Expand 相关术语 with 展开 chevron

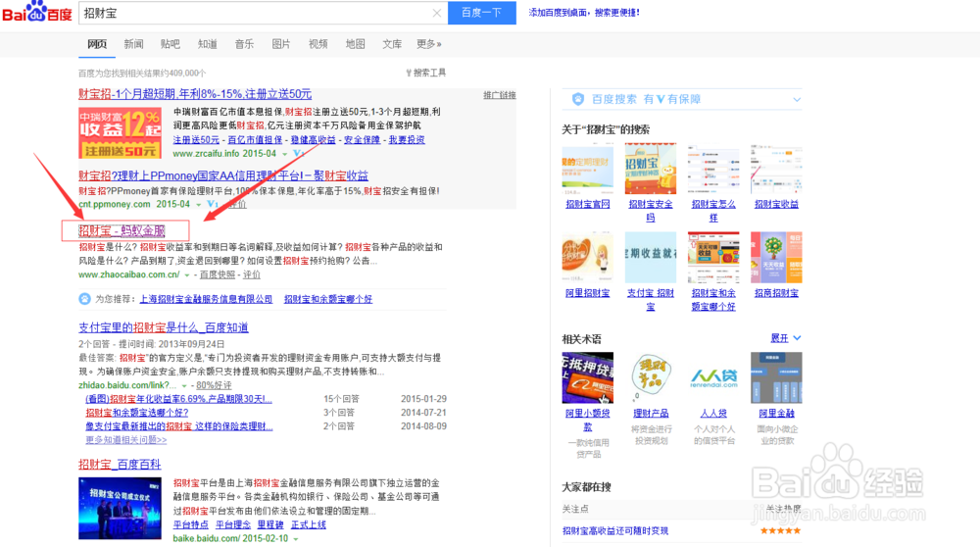(x=786, y=338)
